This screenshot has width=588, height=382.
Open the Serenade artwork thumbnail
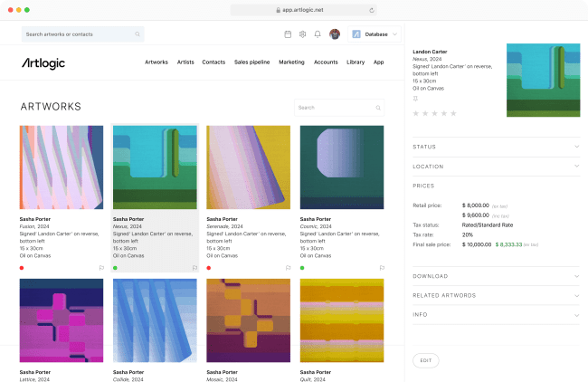coord(248,167)
